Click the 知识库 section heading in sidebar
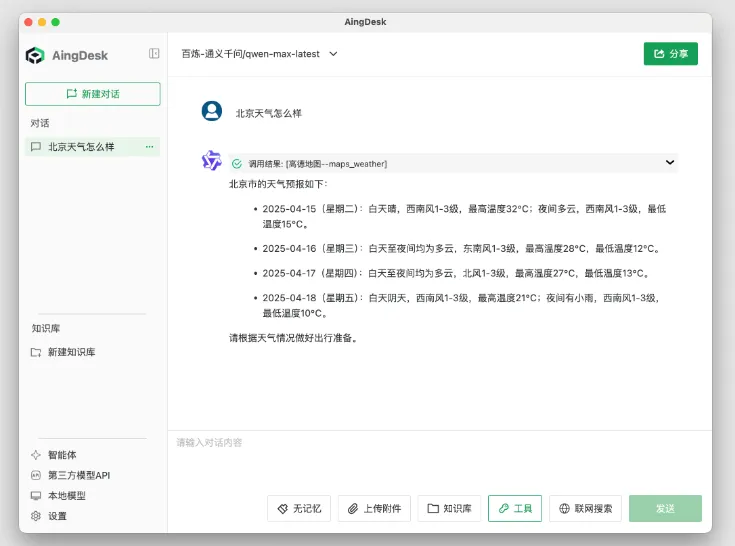Image resolution: width=735 pixels, height=546 pixels. click(46, 328)
